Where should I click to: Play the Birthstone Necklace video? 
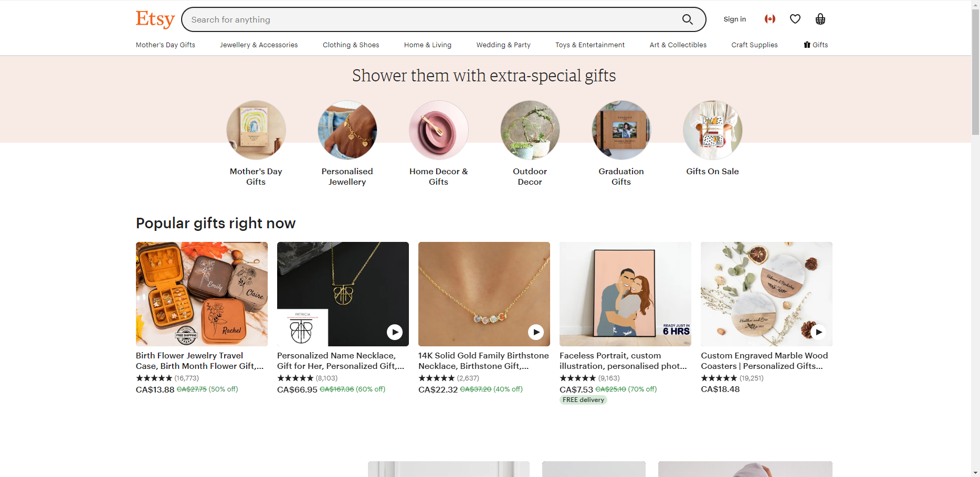tap(536, 332)
